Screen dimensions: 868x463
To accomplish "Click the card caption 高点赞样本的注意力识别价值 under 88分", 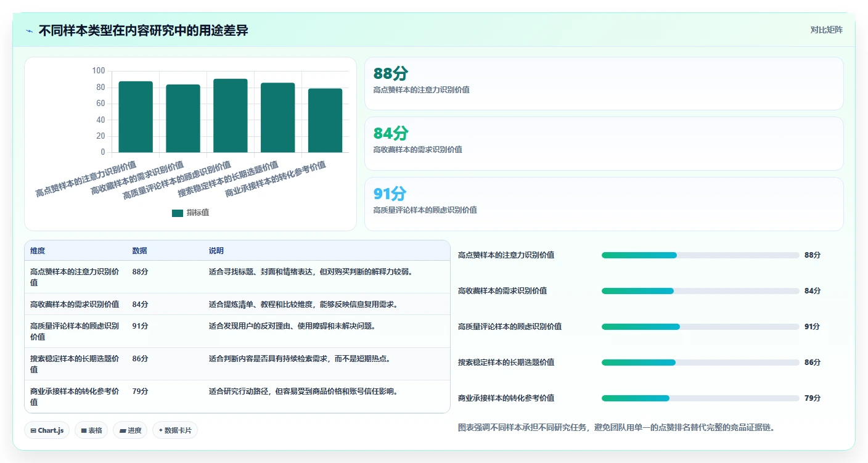I will pyautogui.click(x=422, y=90).
